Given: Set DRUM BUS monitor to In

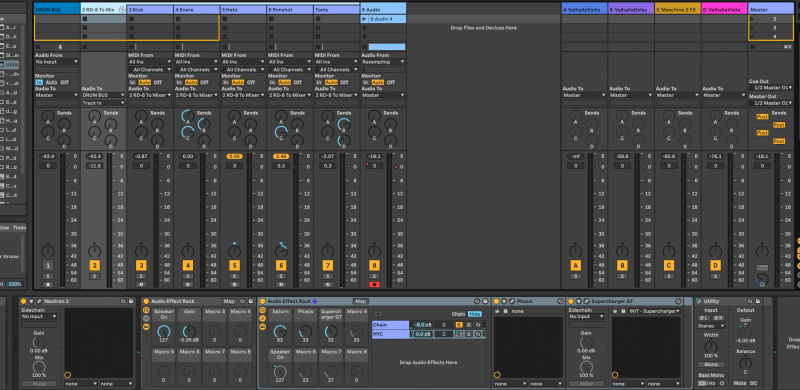Looking at the screenshot, I should pos(39,82).
